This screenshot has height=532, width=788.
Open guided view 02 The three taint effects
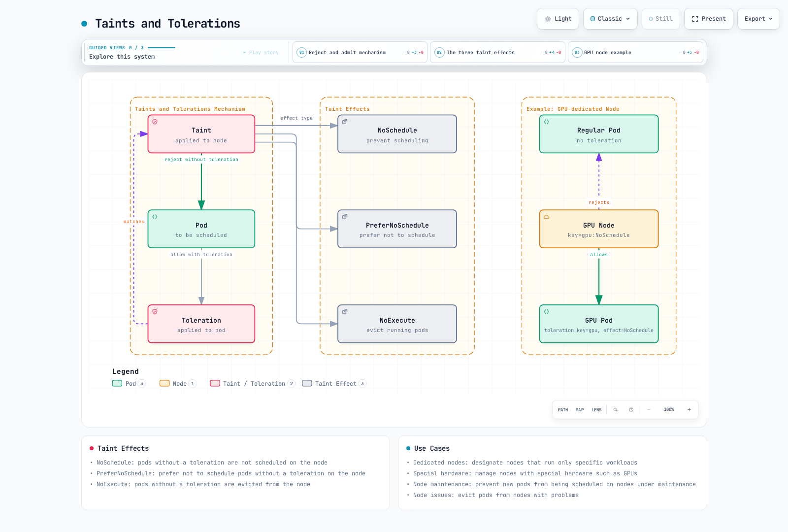tap(497, 52)
